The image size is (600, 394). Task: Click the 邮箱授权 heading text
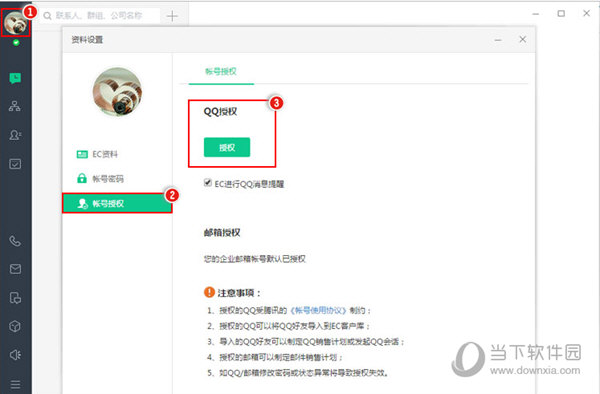[222, 233]
